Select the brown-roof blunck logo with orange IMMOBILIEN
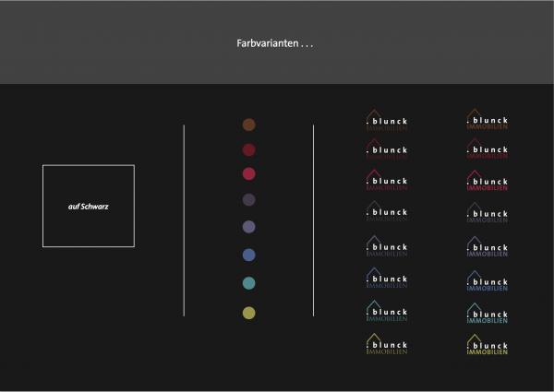Viewport: 554px width, 392px height. (x=487, y=120)
